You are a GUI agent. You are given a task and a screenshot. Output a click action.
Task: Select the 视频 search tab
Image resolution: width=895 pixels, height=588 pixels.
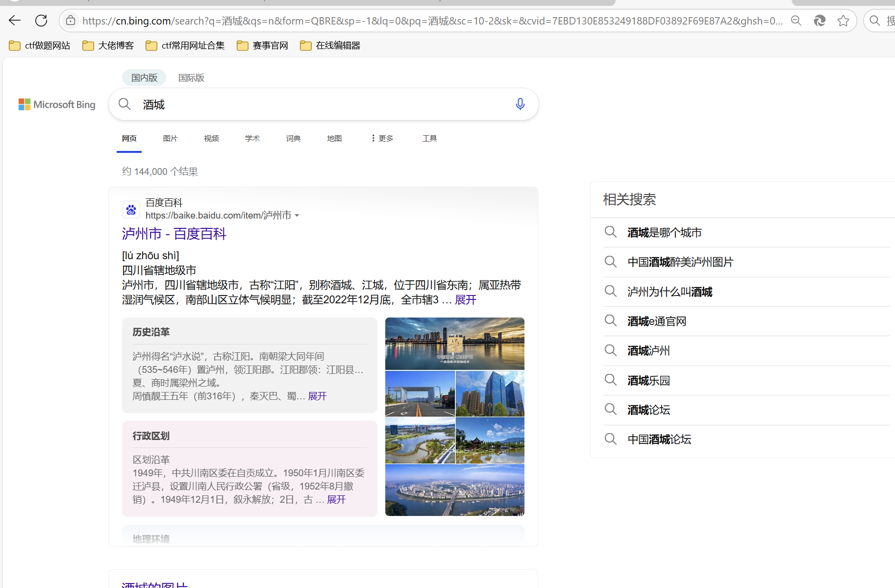[x=211, y=138]
